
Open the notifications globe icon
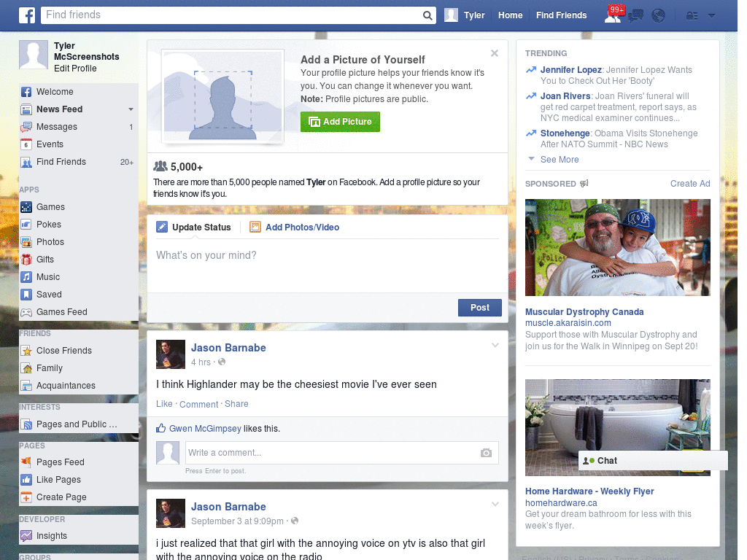tap(659, 16)
